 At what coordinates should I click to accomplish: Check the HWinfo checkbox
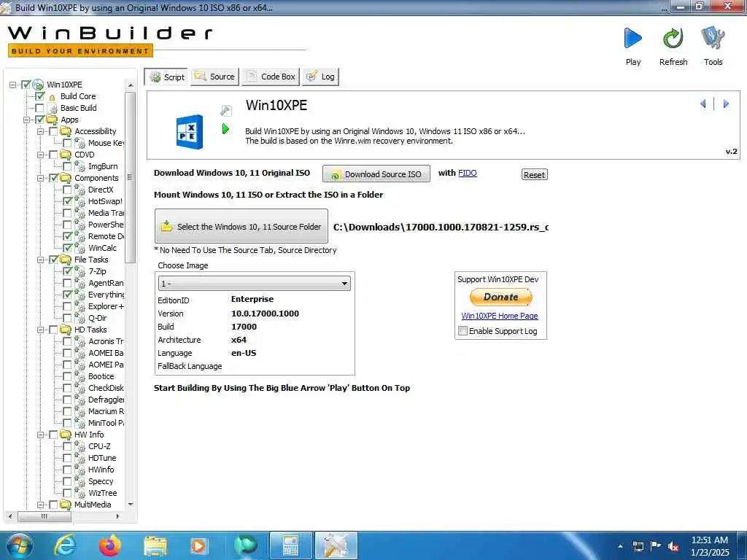click(67, 470)
